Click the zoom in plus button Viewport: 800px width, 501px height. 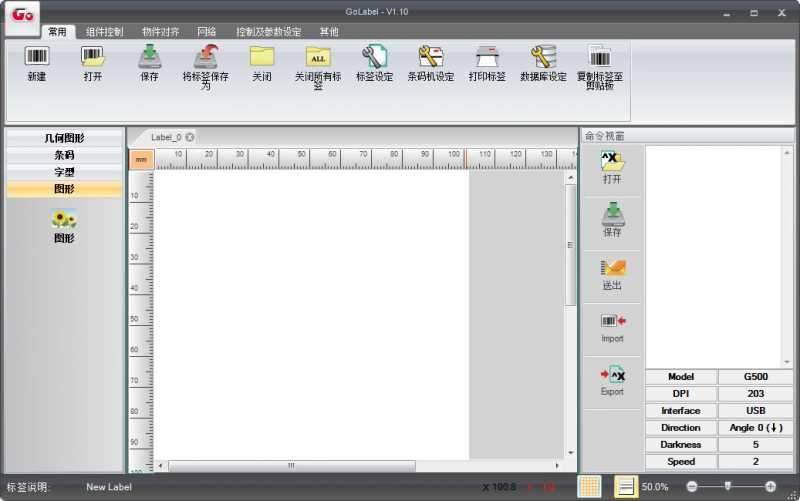770,486
